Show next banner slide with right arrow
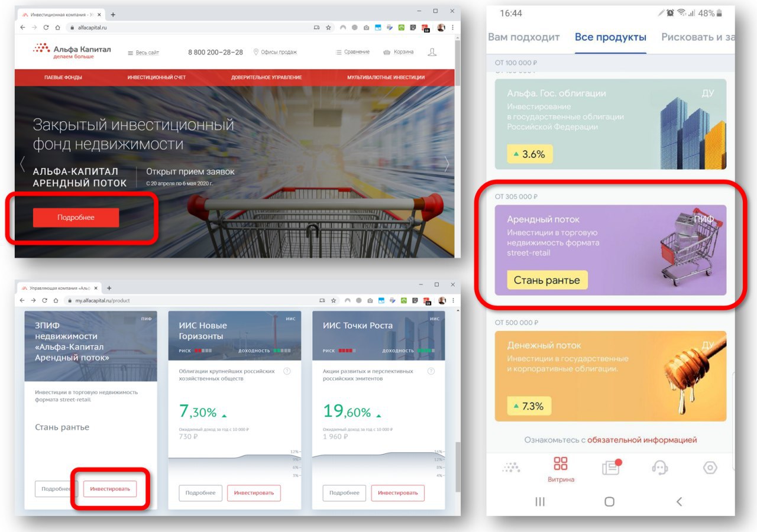Screen dimensions: 757x532 coord(447,164)
